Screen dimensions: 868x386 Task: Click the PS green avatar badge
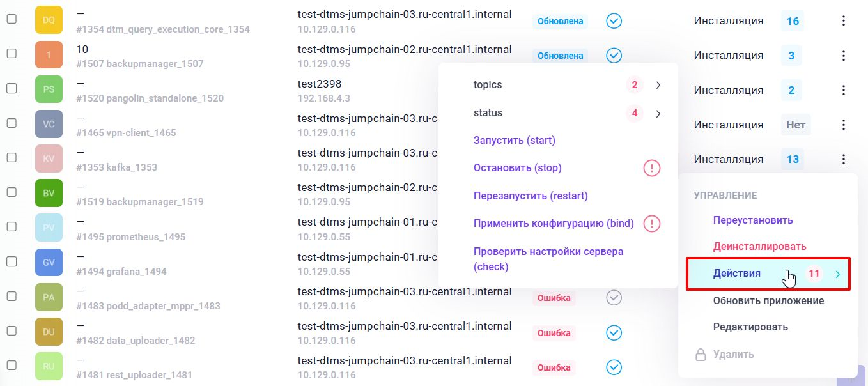click(49, 89)
